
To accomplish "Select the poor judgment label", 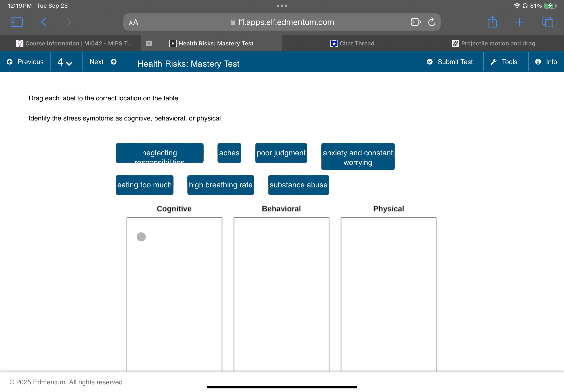I will pyautogui.click(x=281, y=153).
